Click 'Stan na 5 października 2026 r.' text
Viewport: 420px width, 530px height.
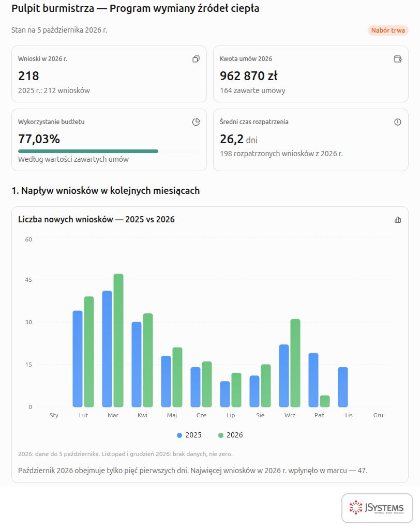pyautogui.click(x=59, y=30)
